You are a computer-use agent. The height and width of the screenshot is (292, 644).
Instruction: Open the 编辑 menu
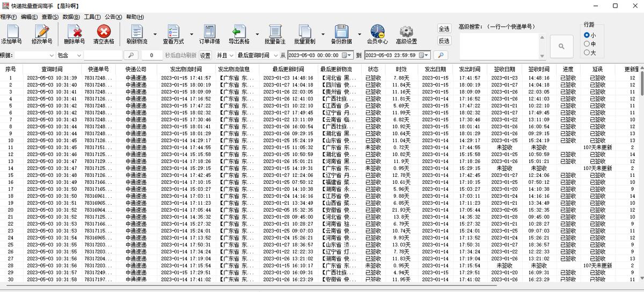point(29,17)
